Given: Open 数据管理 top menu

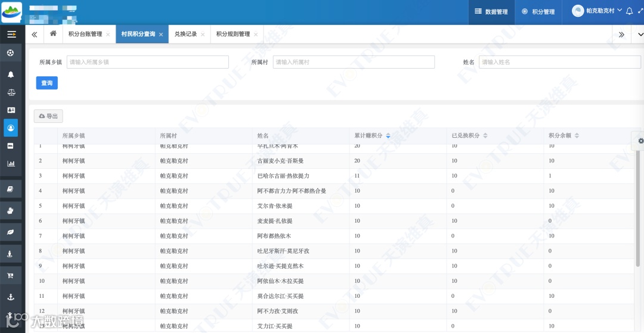Looking at the screenshot, I should [x=491, y=12].
